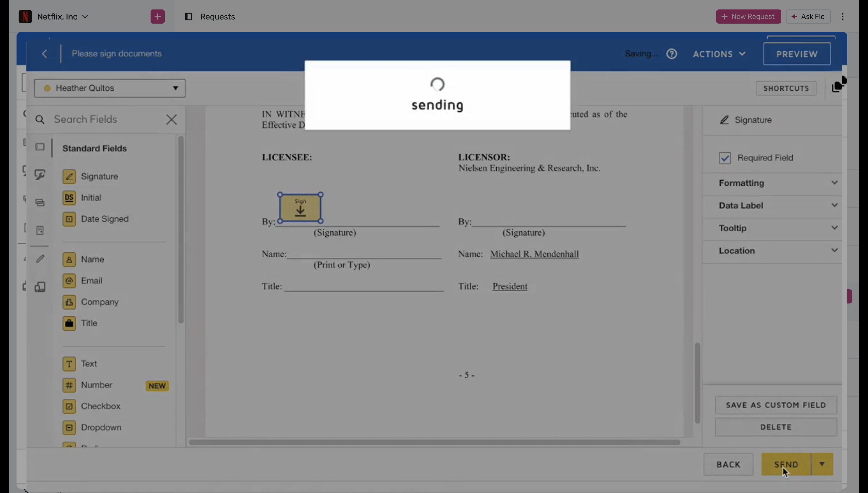Select the pencil edit sidebar tab icon
This screenshot has height=493, width=868.
[40, 259]
